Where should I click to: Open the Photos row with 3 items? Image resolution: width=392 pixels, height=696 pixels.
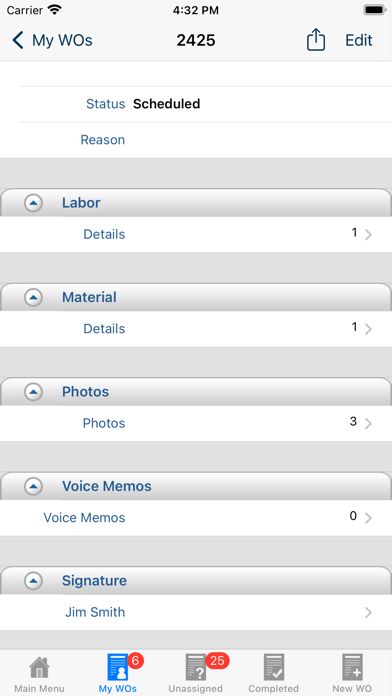click(196, 423)
